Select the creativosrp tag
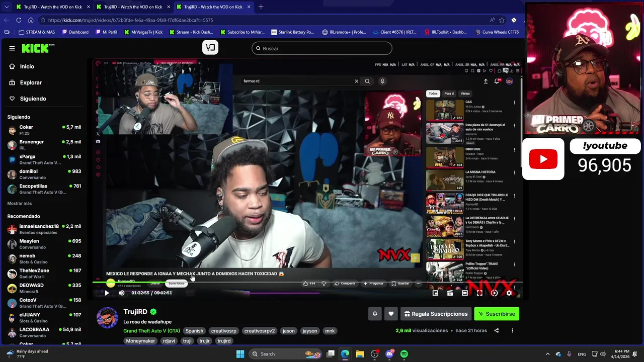The height and width of the screenshot is (362, 644). click(223, 331)
